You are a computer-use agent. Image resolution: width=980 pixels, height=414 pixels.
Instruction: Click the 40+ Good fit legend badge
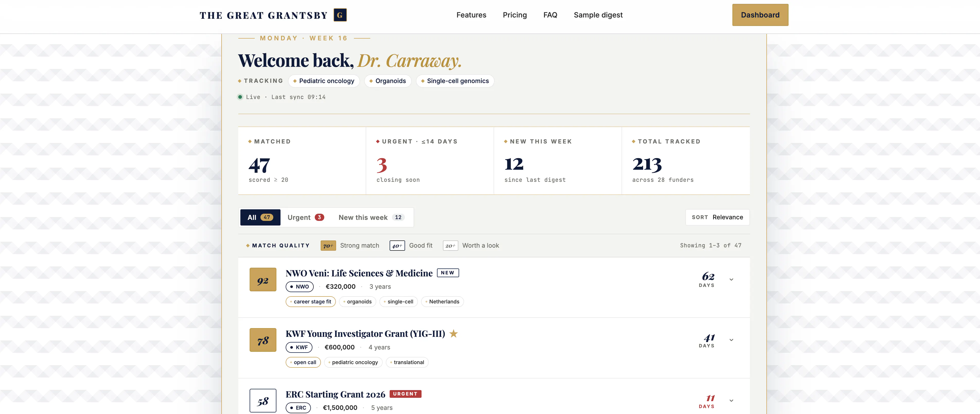(397, 246)
